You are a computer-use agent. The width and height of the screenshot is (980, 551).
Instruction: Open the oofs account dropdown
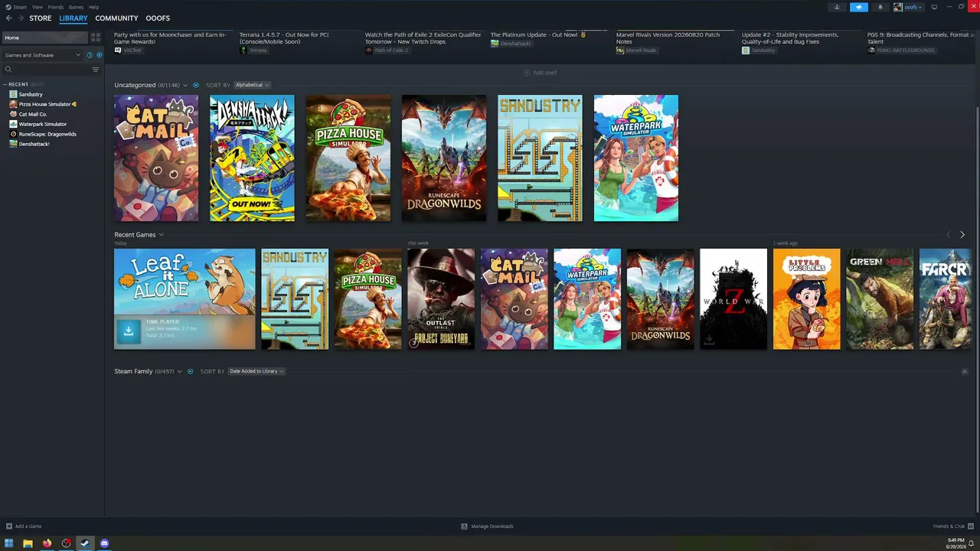click(x=908, y=7)
